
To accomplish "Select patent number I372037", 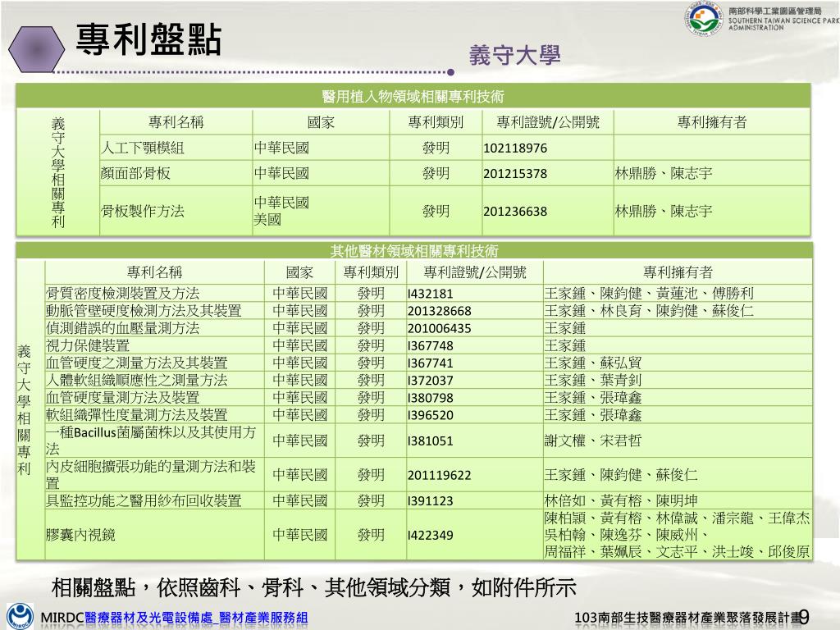I will [430, 381].
